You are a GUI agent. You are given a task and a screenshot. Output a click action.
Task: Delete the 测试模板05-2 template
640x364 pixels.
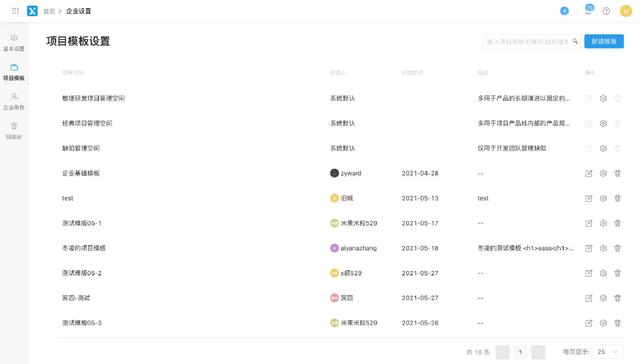coord(618,273)
